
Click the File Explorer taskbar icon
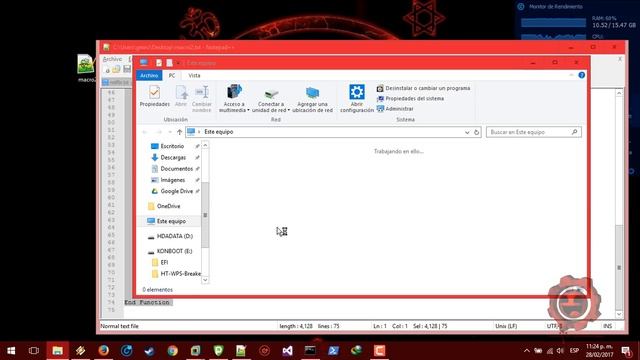57,351
